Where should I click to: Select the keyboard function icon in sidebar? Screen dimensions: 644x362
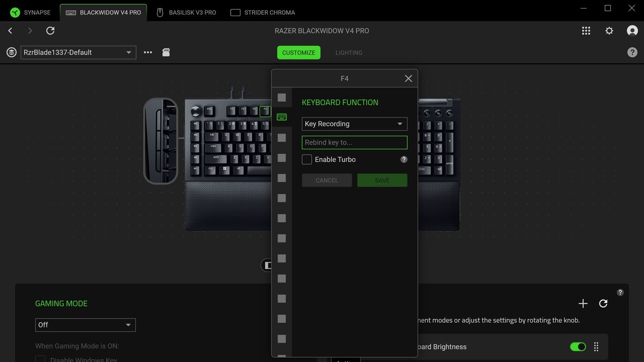pyautogui.click(x=281, y=117)
